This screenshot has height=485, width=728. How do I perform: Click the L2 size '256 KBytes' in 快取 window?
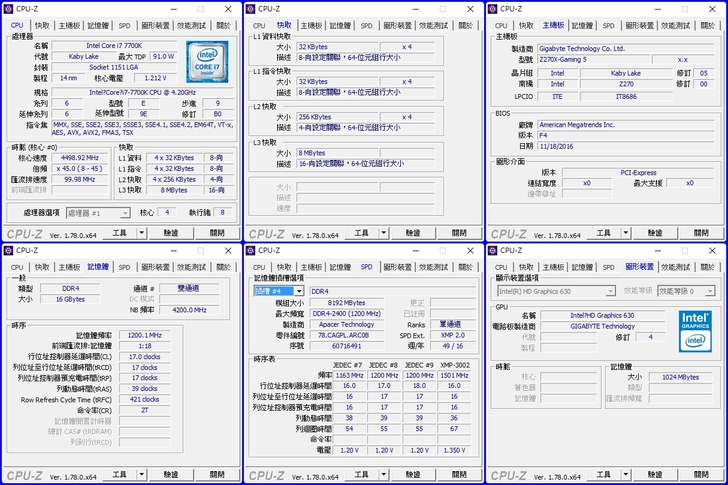coord(338,117)
